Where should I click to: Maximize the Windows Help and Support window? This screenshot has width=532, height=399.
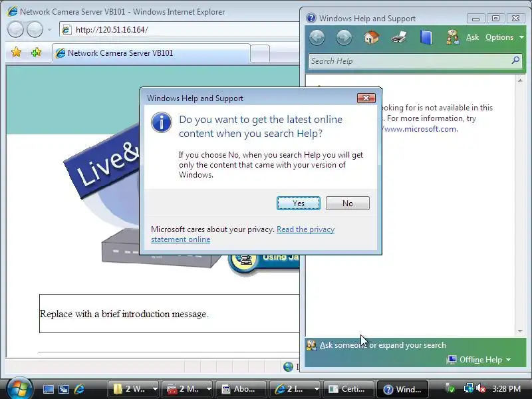click(495, 19)
